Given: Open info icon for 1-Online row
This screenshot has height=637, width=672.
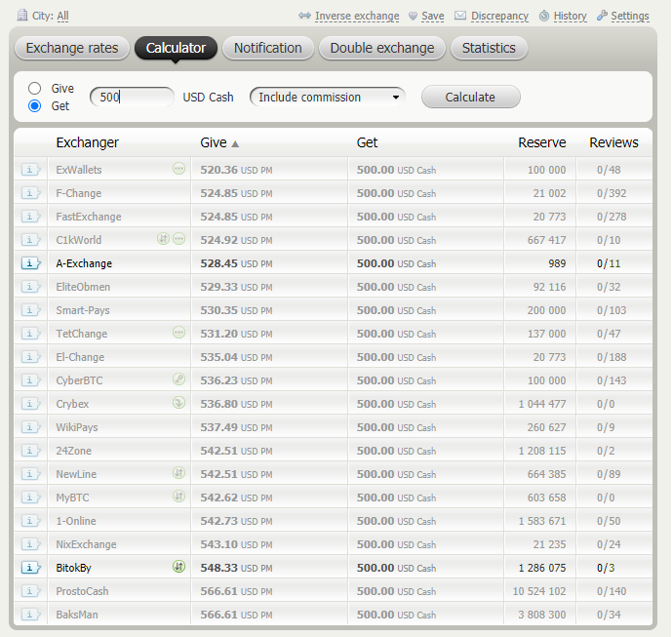Looking at the screenshot, I should coord(30,521).
